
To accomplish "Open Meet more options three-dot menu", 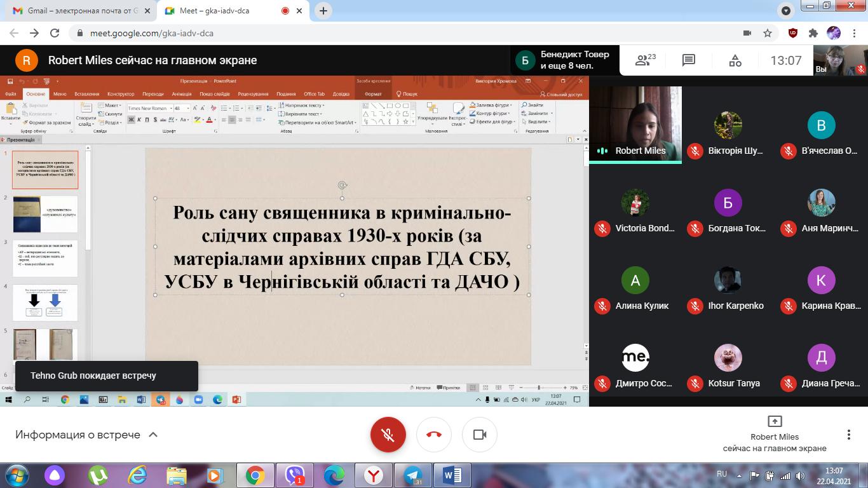I will (x=848, y=435).
